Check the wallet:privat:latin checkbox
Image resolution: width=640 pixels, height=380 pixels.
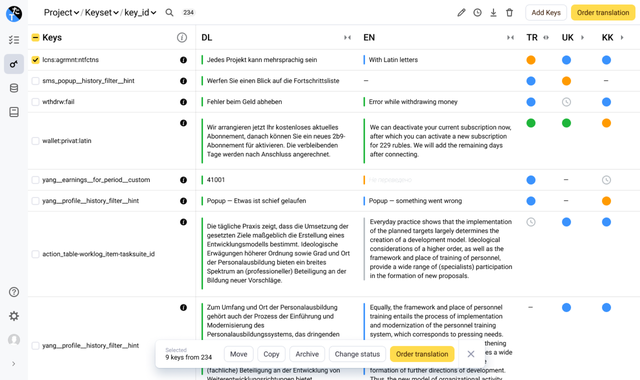click(36, 141)
